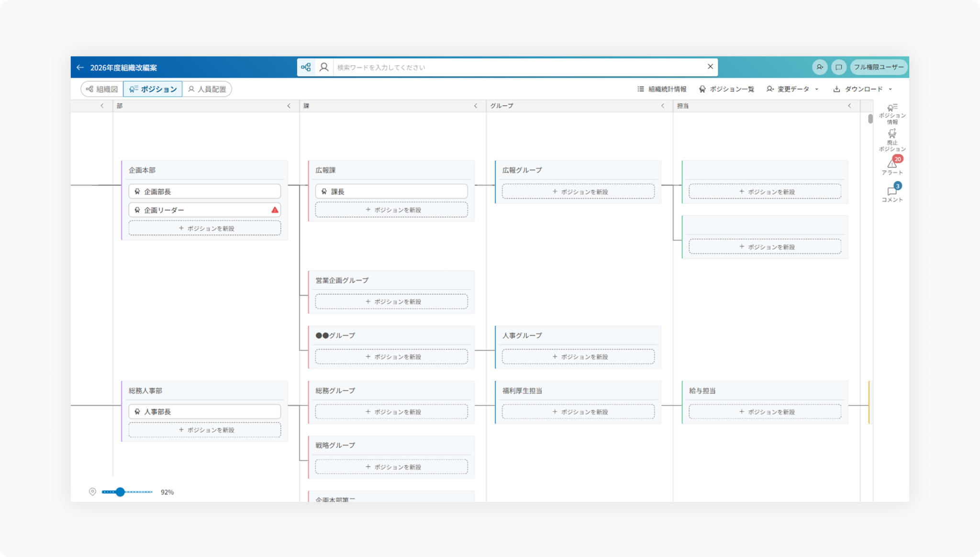Click the back arrow beside 2026年度組織改編案
980x557 pixels.
[80, 67]
